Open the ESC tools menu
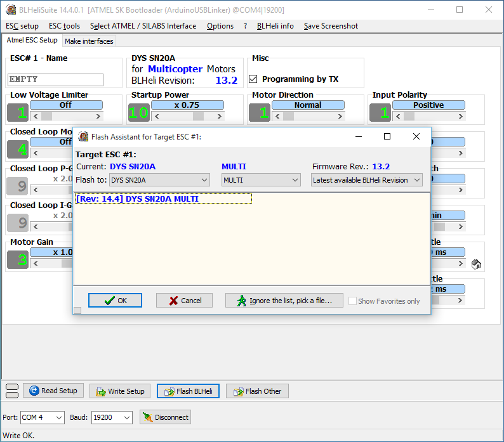The width and height of the screenshot is (504, 442). click(x=64, y=26)
